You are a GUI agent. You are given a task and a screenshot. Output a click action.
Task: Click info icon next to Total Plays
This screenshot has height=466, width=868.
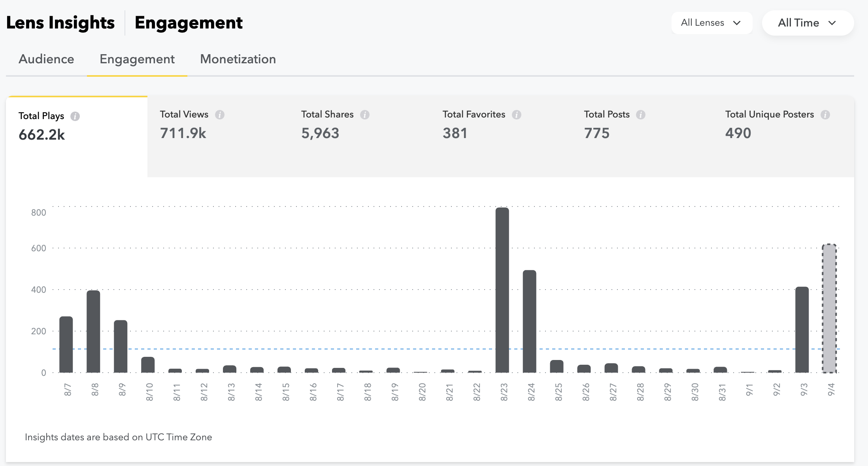click(75, 116)
